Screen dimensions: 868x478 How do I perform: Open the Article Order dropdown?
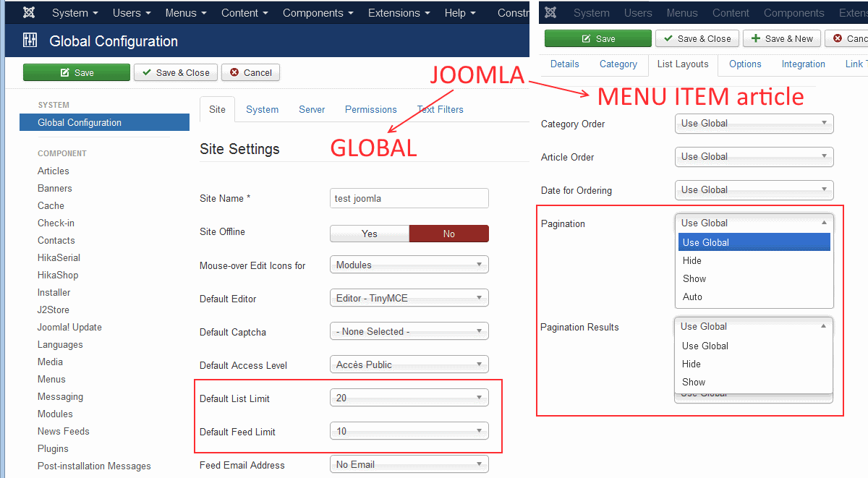(x=754, y=156)
